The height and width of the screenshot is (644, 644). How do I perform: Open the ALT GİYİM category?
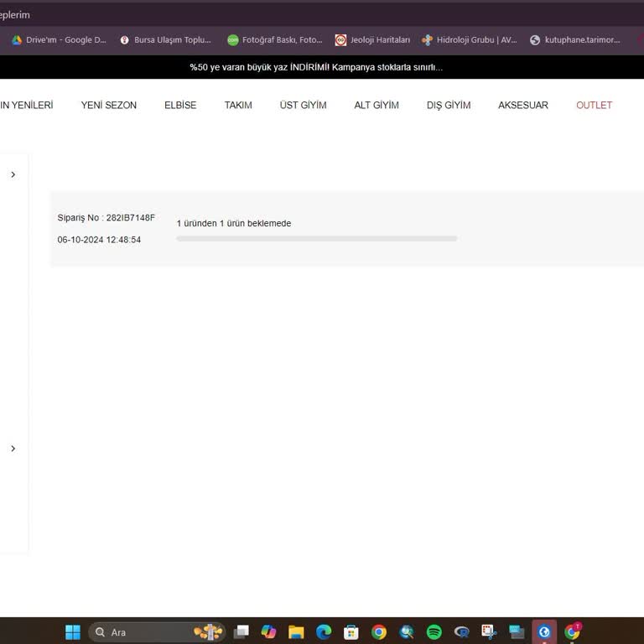coord(377,105)
